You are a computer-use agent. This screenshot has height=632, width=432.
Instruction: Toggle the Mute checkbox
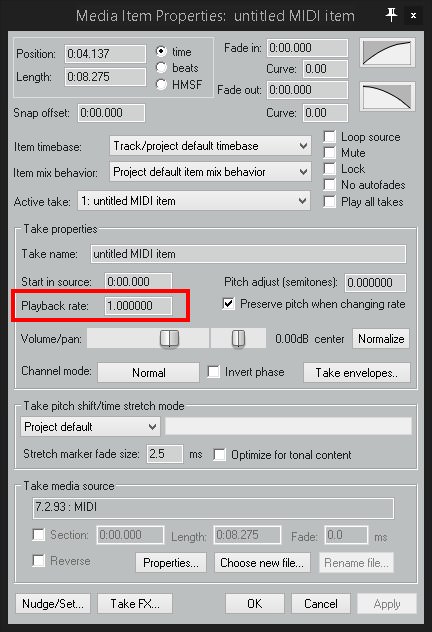(330, 153)
